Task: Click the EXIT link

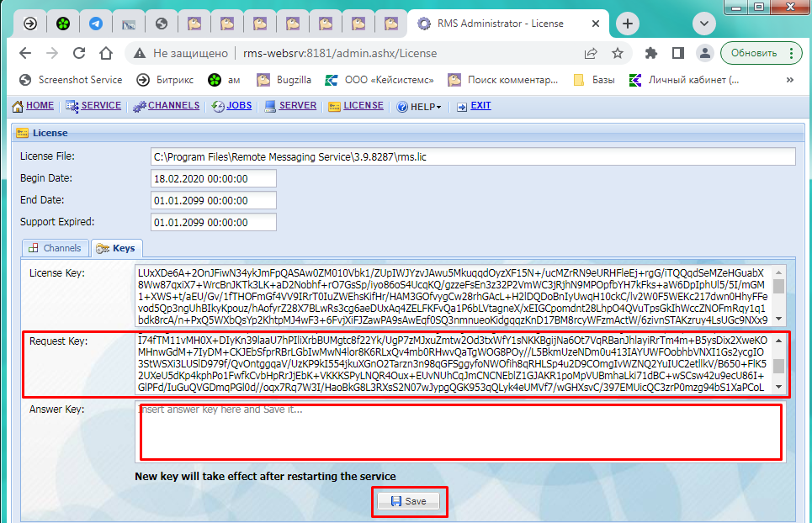Action: (x=480, y=106)
